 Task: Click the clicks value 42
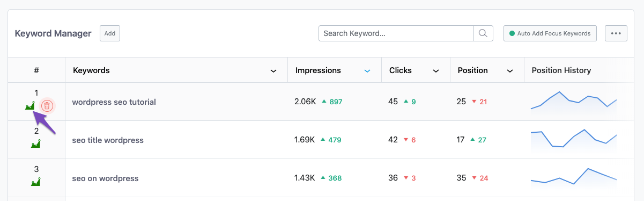[x=394, y=140]
